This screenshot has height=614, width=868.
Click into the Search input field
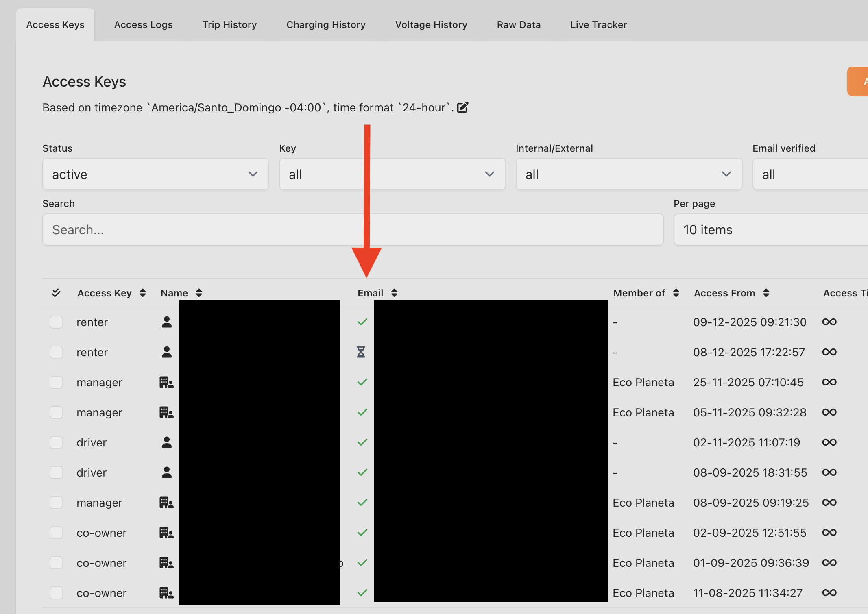click(353, 230)
